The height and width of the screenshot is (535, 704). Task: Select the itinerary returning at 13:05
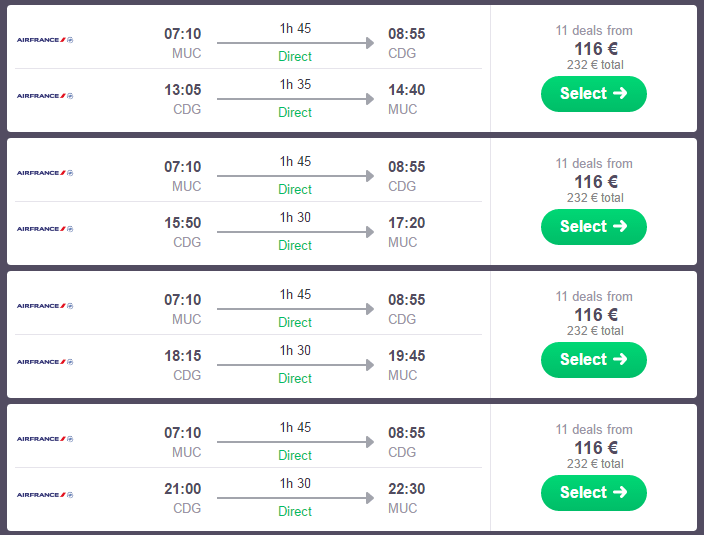(x=593, y=94)
